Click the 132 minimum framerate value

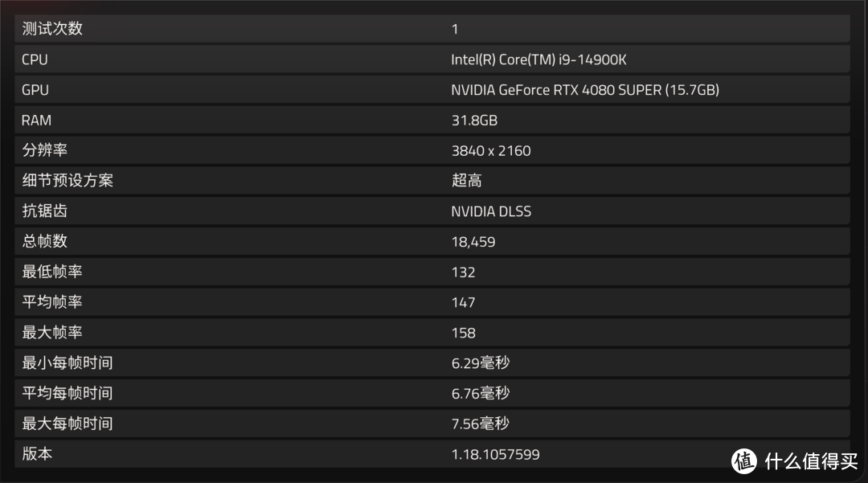464,272
